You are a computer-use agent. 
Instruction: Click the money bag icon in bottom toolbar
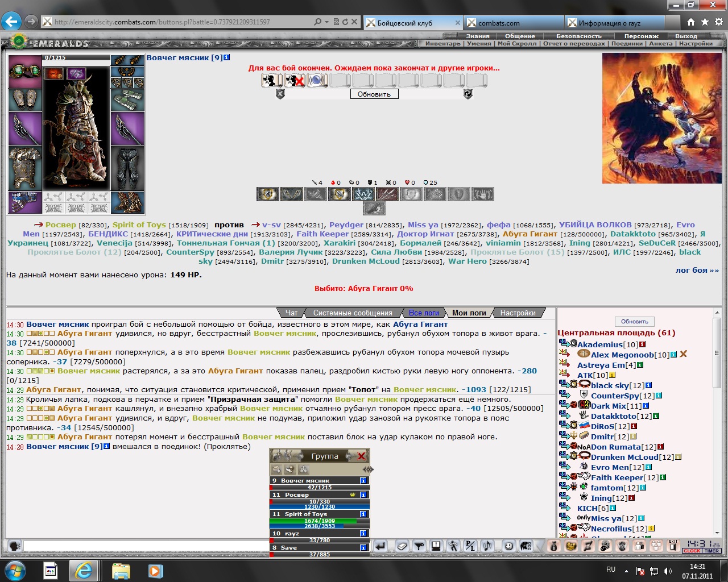[554, 546]
